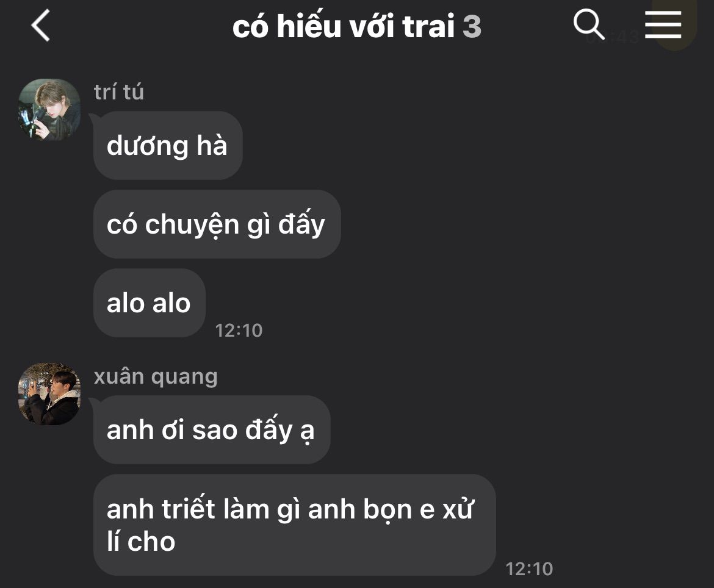
Task: Click the word hiếu in the chat title
Action: 309,26
